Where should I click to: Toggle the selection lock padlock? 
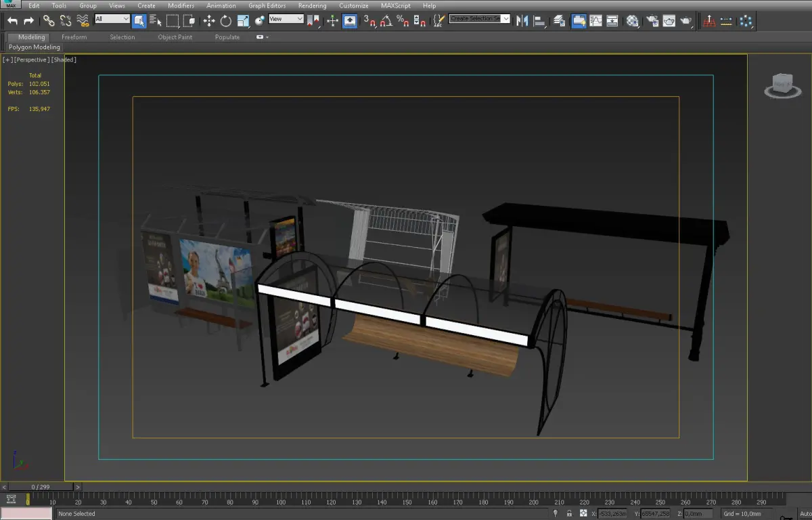[x=568, y=514]
